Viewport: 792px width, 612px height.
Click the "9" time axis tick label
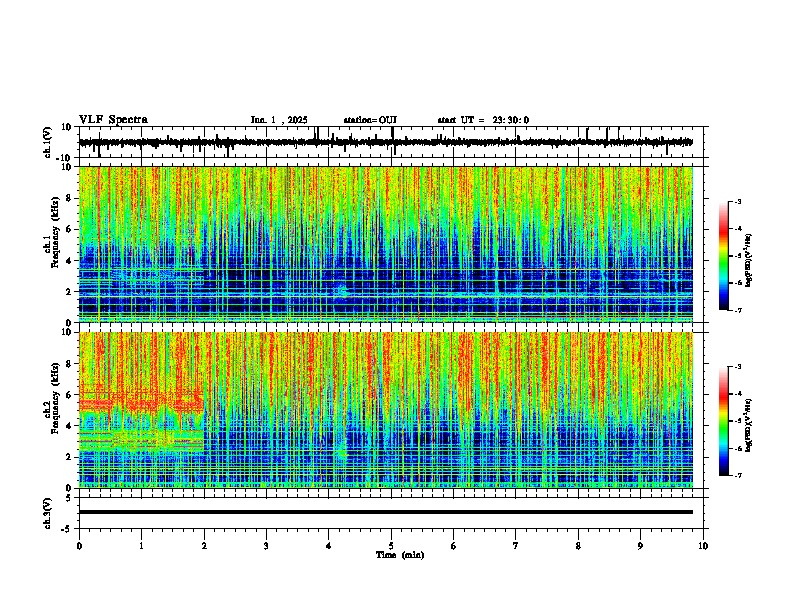coord(640,546)
